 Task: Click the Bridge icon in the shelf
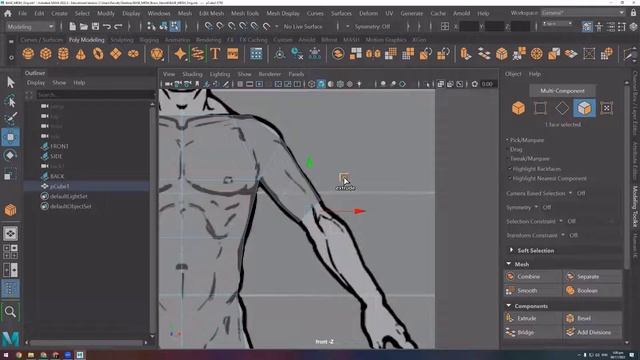click(484, 53)
